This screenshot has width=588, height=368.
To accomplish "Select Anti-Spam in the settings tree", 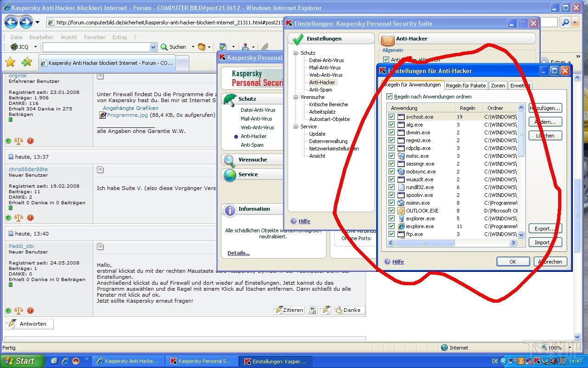I will tap(321, 90).
